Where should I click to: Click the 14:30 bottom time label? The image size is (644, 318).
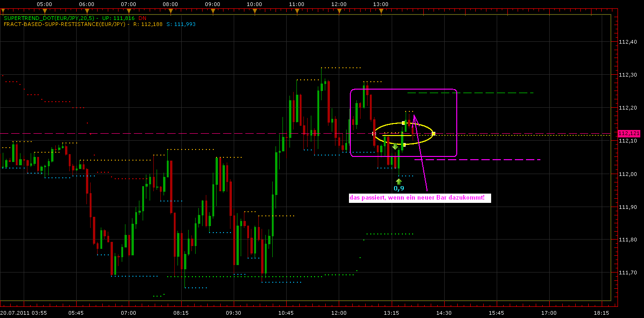[444, 313]
